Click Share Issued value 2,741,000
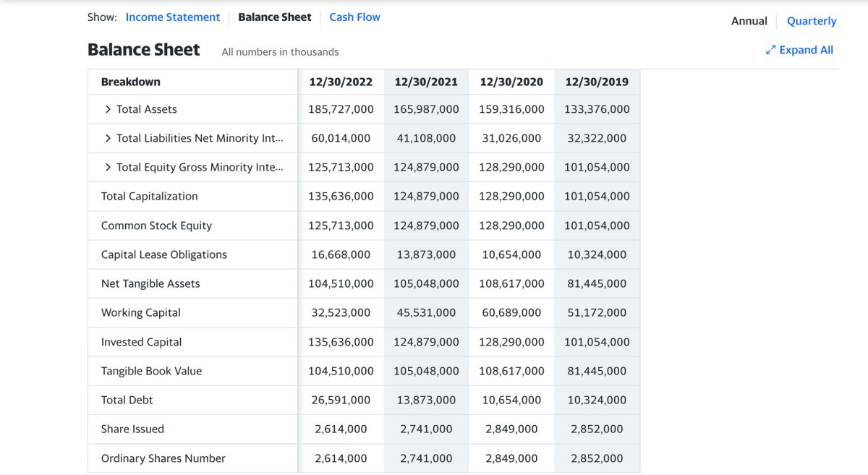Screen dimensions: 868x475 (426, 429)
